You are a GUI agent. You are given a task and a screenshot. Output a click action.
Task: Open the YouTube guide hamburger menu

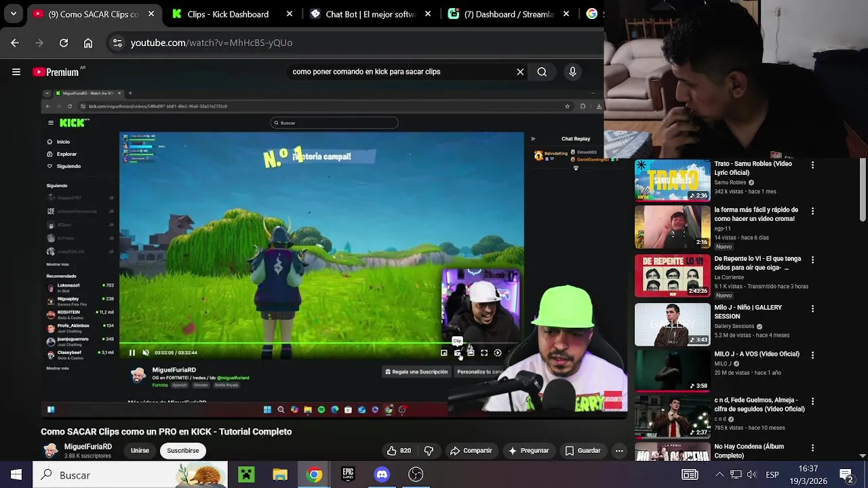pyautogui.click(x=16, y=72)
